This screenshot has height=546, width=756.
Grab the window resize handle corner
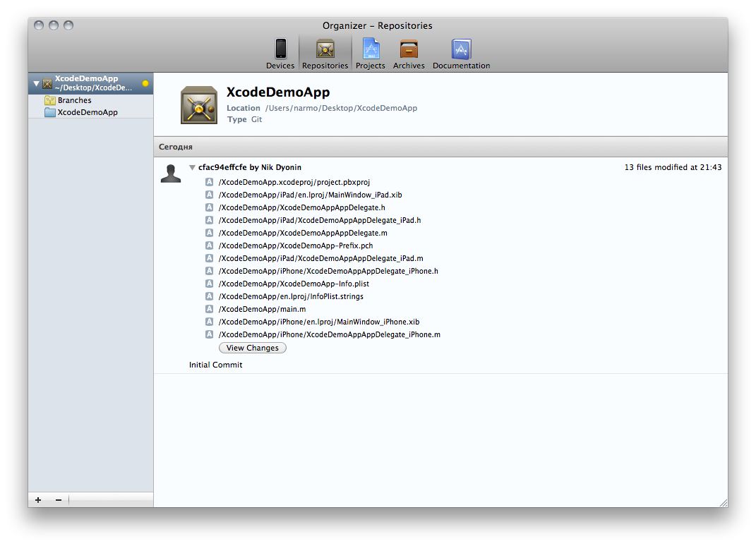(x=724, y=503)
